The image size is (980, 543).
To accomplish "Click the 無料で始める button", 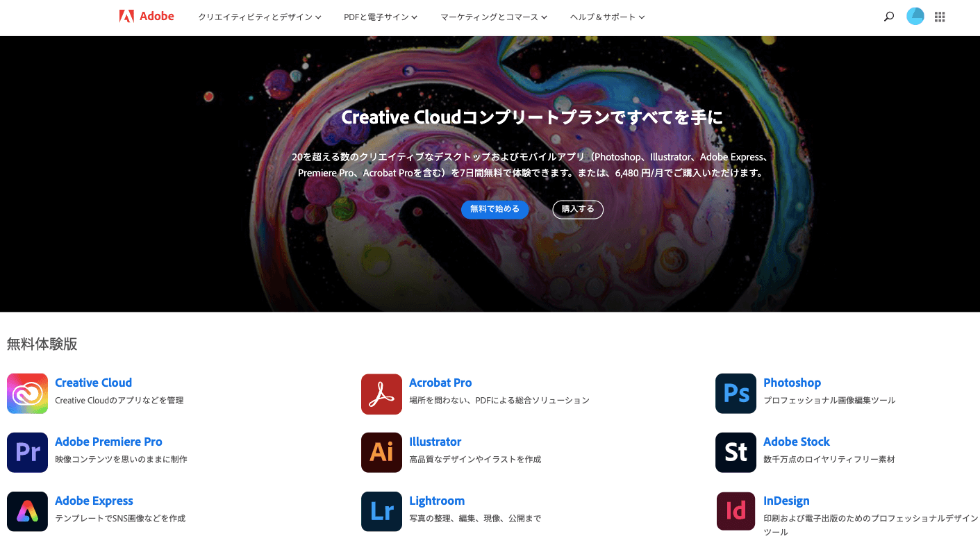I will pos(495,209).
